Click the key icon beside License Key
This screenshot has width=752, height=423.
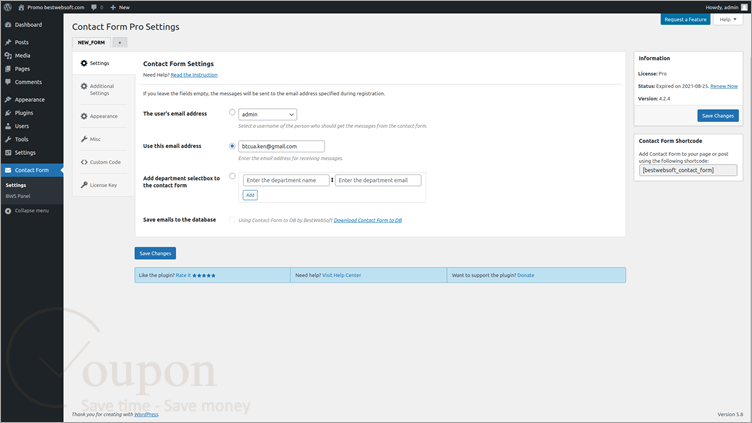[84, 185]
